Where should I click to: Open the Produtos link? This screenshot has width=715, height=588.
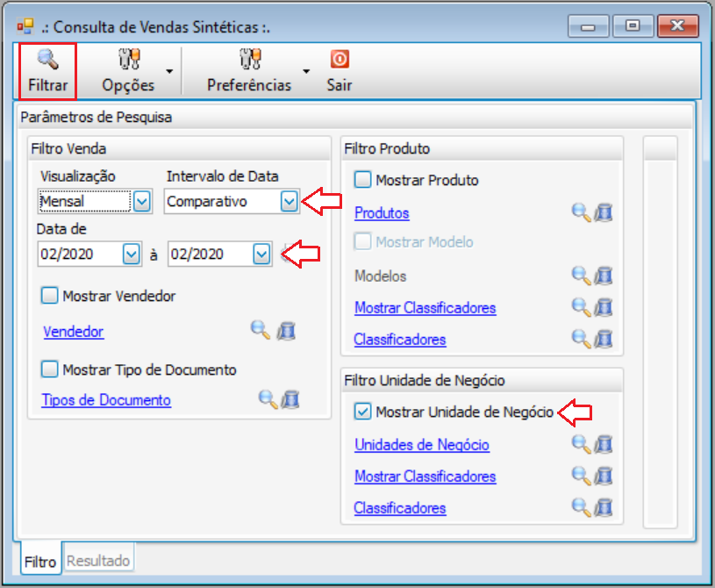coord(382,213)
